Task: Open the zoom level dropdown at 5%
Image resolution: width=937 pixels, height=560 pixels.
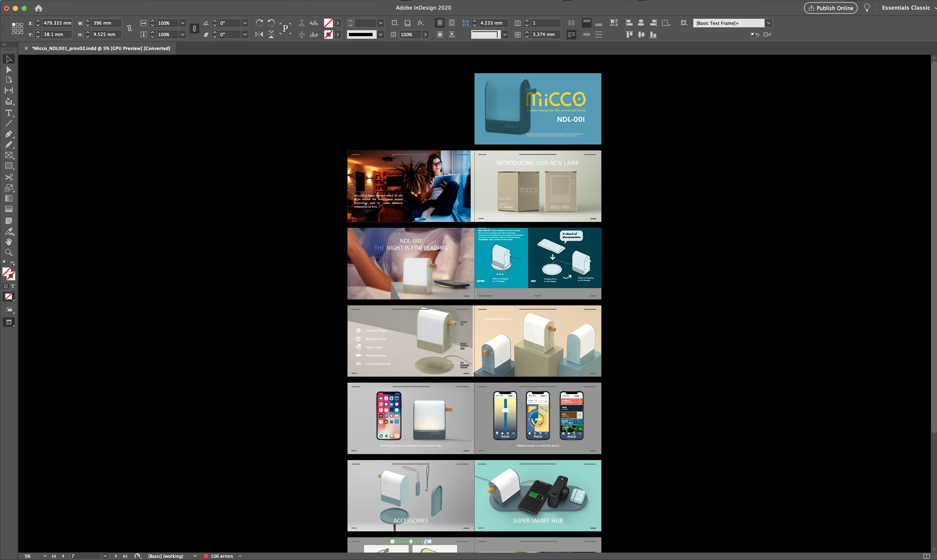Action: click(45, 556)
